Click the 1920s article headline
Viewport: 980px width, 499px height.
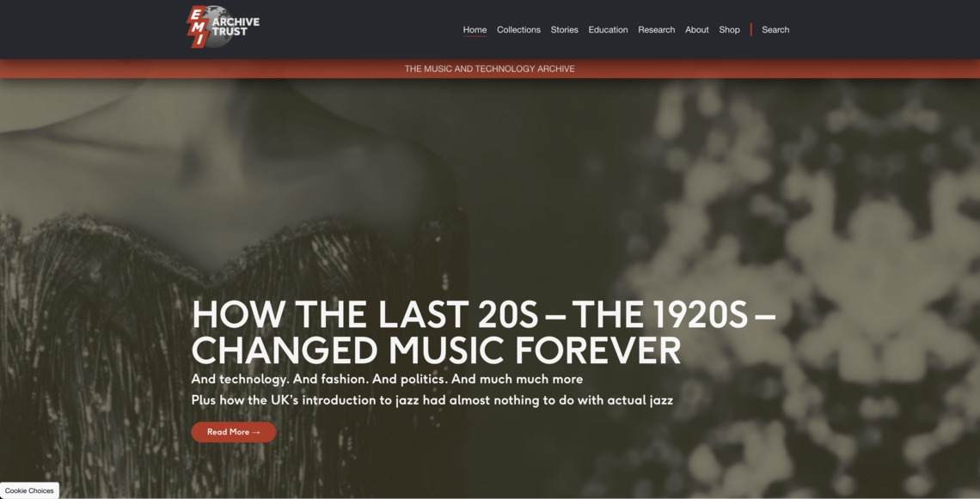pyautogui.click(x=483, y=332)
